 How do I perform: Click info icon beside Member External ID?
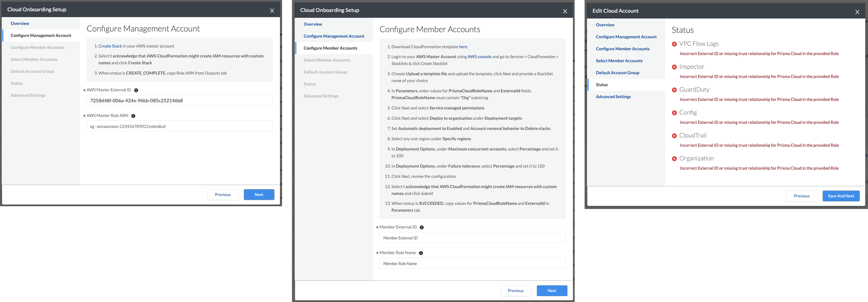(x=422, y=227)
